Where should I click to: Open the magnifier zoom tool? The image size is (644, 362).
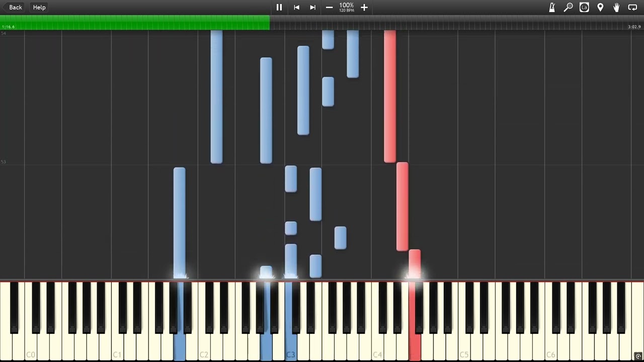pyautogui.click(x=568, y=7)
